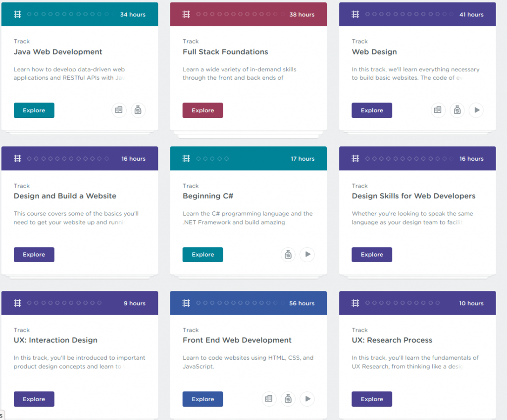Click the track icon in Full Stack Foundations header

186,14
